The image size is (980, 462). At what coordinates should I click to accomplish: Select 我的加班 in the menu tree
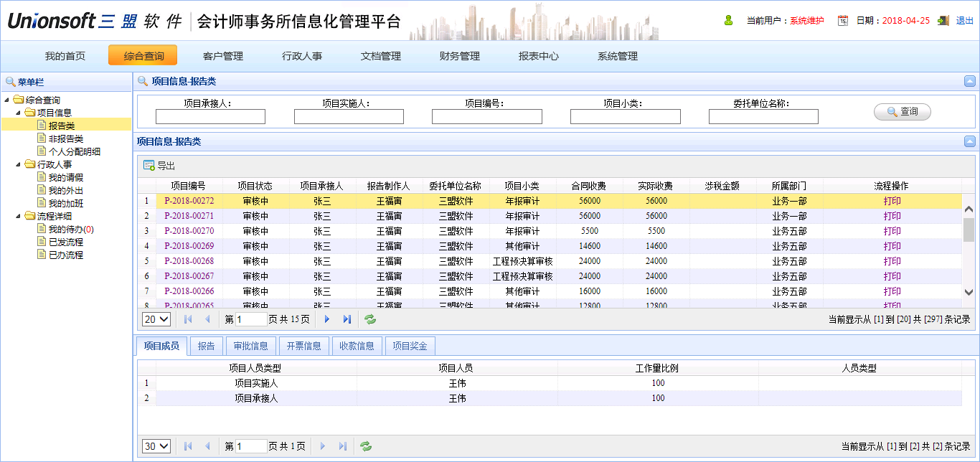[x=66, y=204]
